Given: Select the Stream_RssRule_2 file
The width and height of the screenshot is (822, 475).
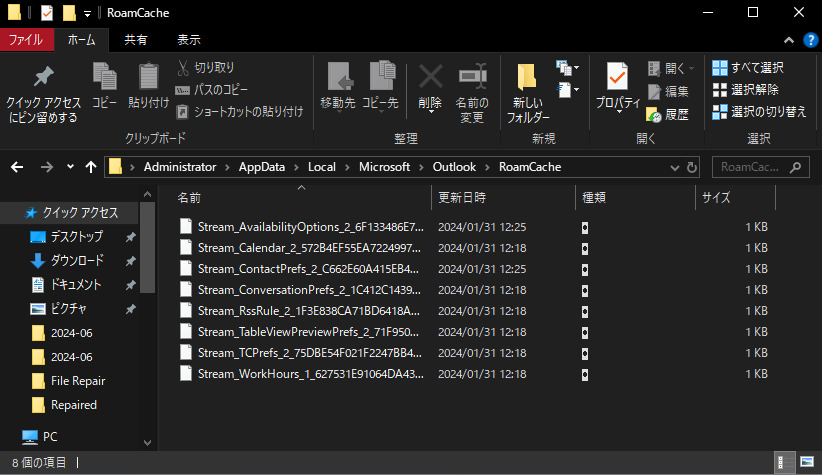Looking at the screenshot, I should click(309, 311).
